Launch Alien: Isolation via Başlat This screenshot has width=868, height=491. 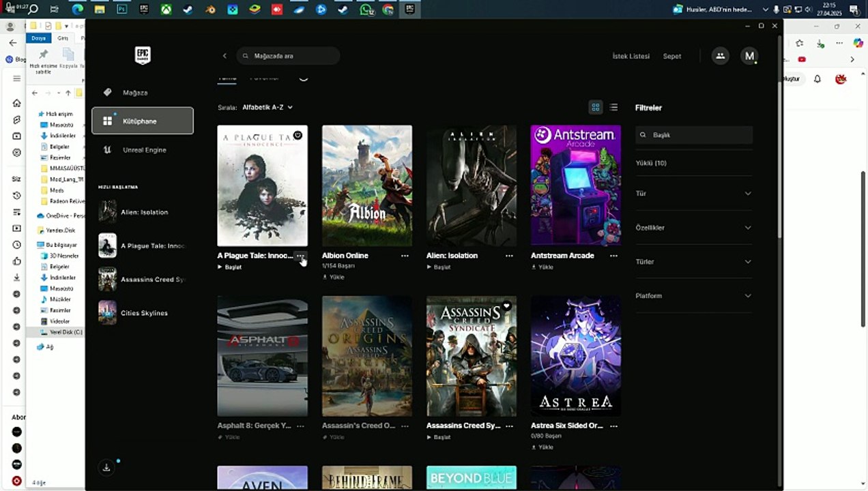click(x=439, y=267)
